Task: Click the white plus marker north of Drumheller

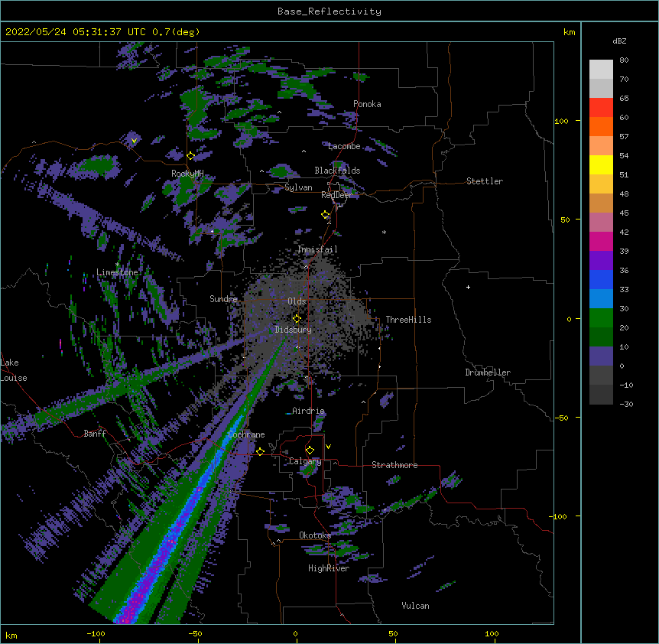Action: [x=468, y=287]
